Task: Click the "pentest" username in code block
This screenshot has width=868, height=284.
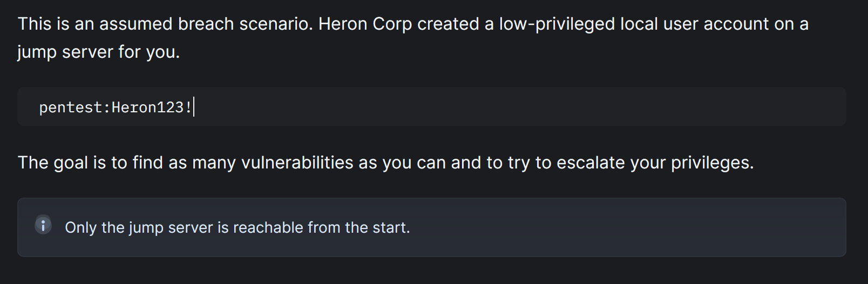Action: click(71, 107)
